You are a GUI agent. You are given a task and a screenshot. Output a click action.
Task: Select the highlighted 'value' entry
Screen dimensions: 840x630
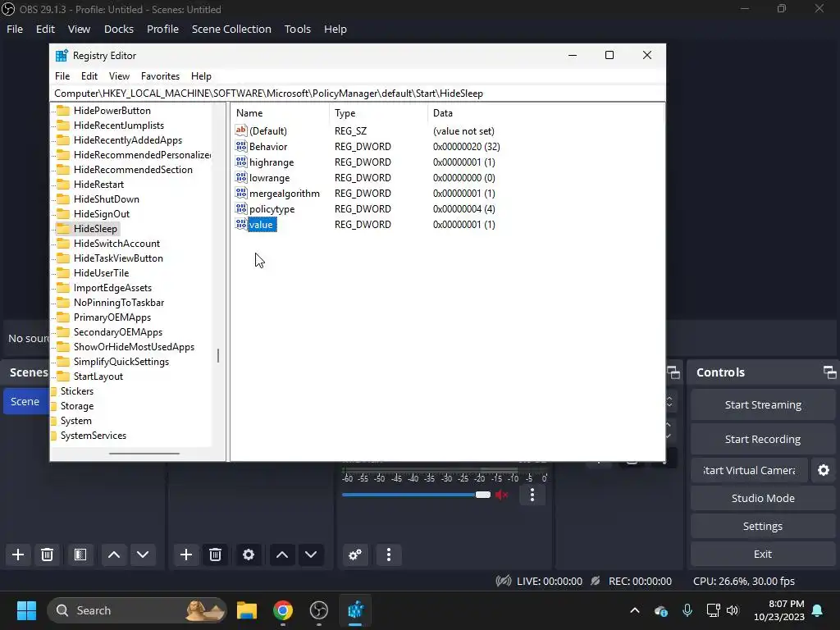tap(261, 225)
